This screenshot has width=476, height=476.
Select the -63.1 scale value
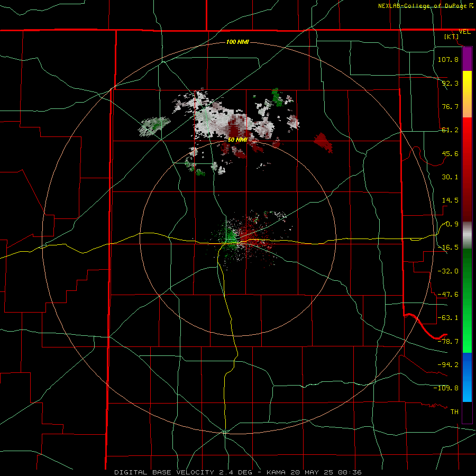coord(448,317)
